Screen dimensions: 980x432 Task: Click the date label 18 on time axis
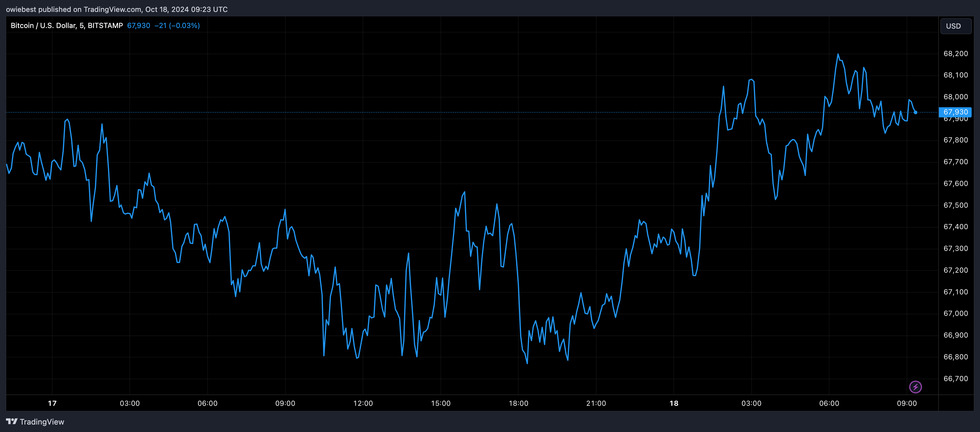pyautogui.click(x=674, y=403)
